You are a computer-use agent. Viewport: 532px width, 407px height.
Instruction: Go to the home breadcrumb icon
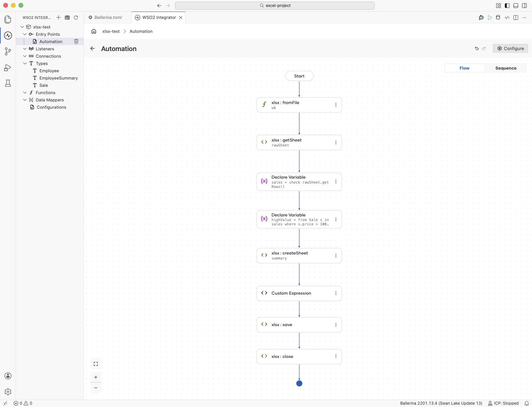click(94, 31)
